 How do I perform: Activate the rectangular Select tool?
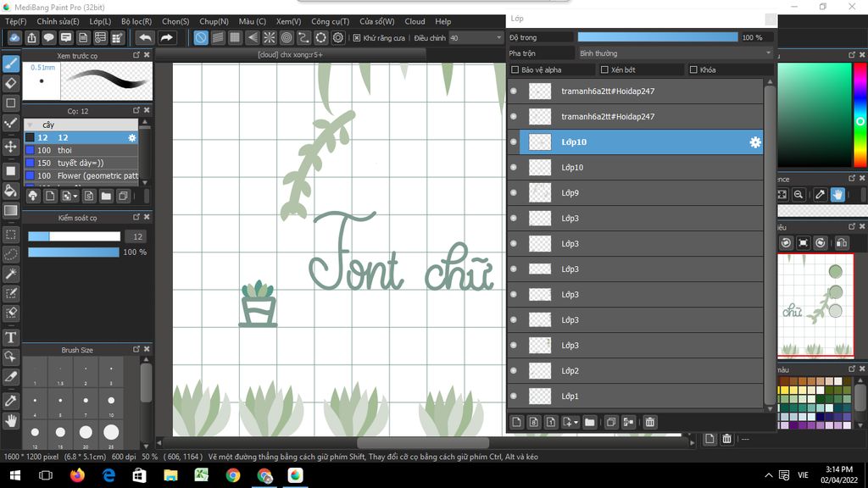(11, 235)
